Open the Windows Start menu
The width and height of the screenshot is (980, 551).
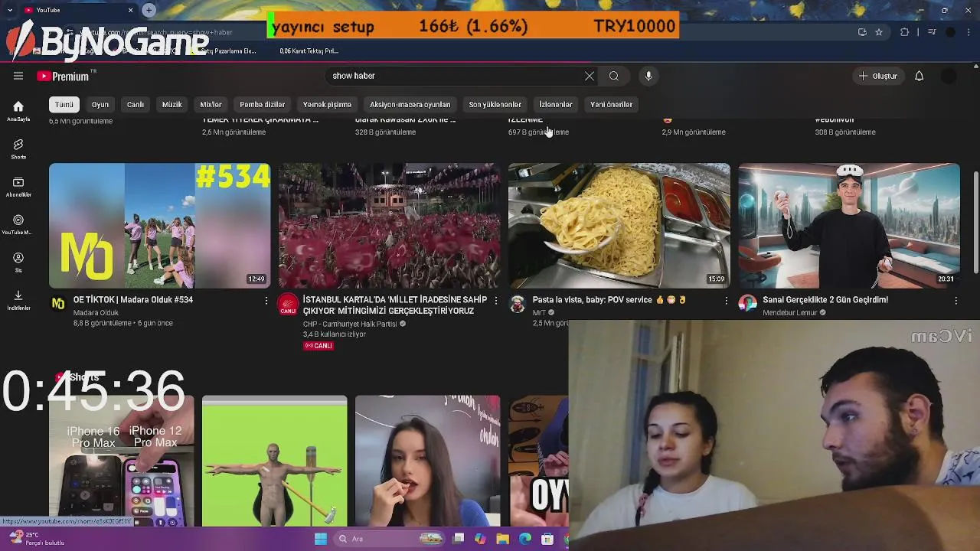coord(321,539)
